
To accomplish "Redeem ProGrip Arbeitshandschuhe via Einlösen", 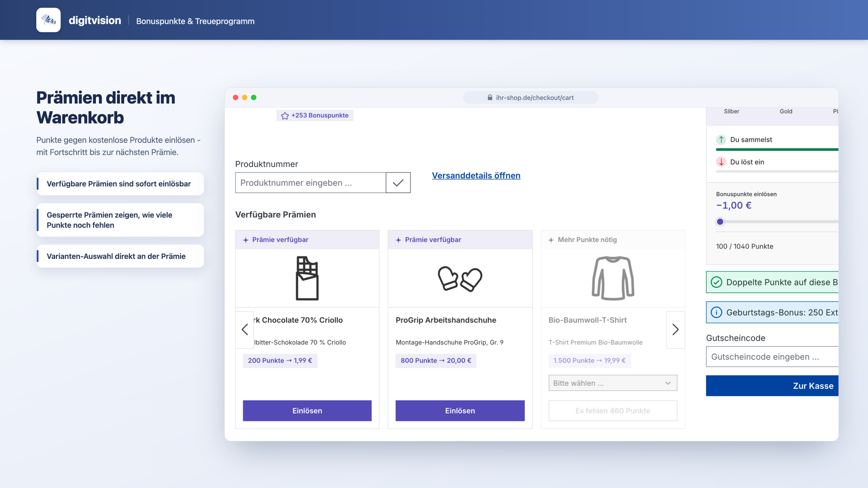I will click(x=460, y=411).
